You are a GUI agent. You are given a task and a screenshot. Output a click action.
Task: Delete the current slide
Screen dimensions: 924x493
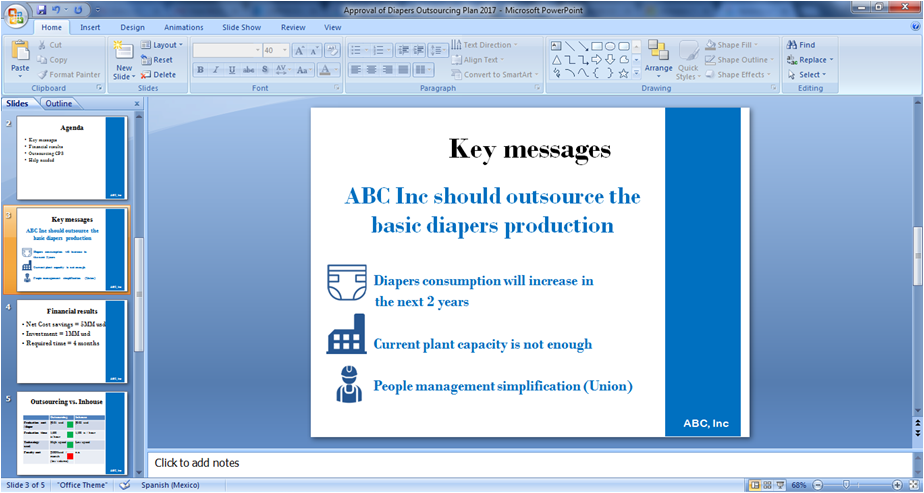[x=159, y=75]
